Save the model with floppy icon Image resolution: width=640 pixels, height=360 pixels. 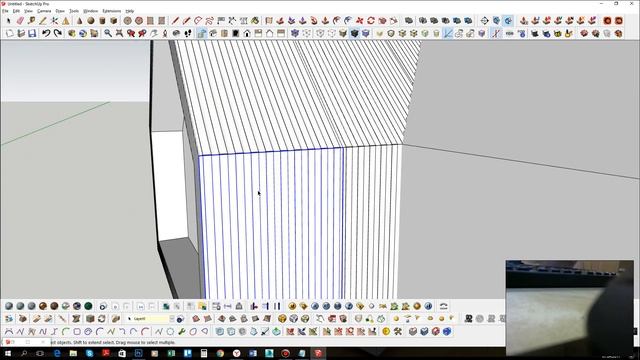[x=32, y=33]
